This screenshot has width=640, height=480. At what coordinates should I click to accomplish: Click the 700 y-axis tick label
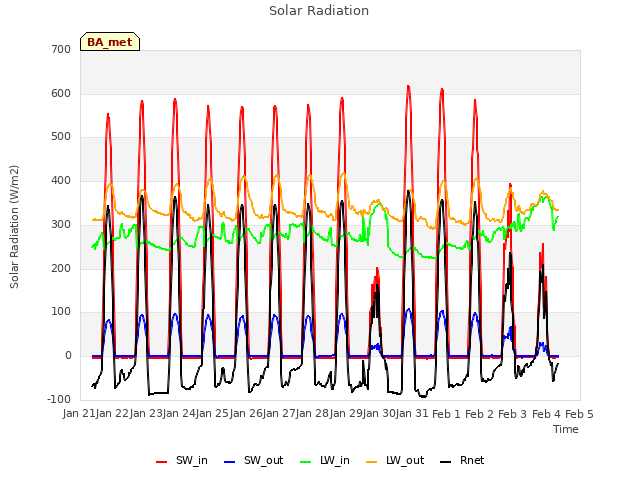click(x=61, y=49)
